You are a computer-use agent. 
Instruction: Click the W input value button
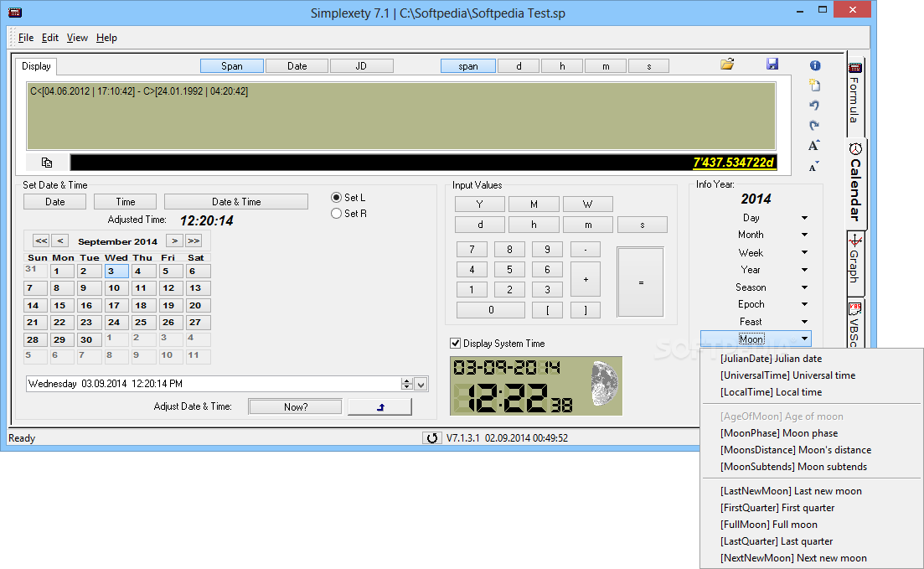tap(587, 204)
